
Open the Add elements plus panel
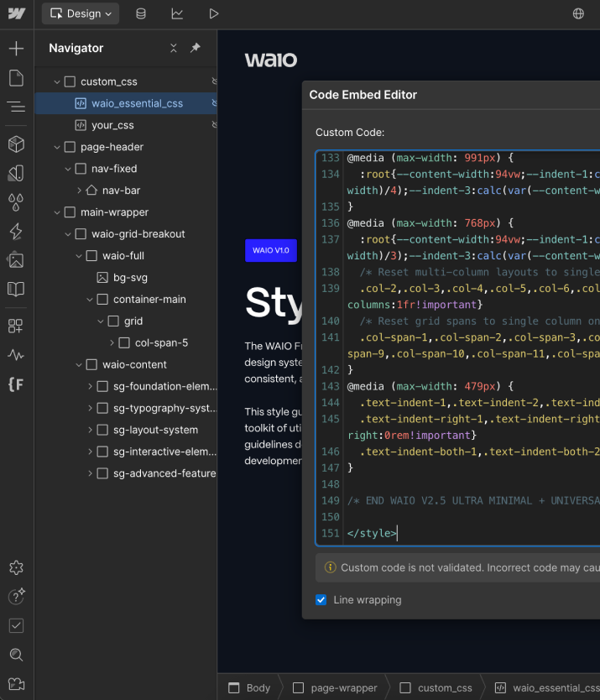pyautogui.click(x=16, y=49)
